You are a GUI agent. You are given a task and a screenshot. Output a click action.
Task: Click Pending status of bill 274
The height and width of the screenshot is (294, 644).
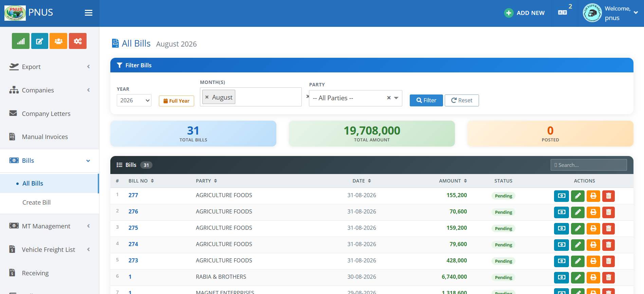click(503, 245)
